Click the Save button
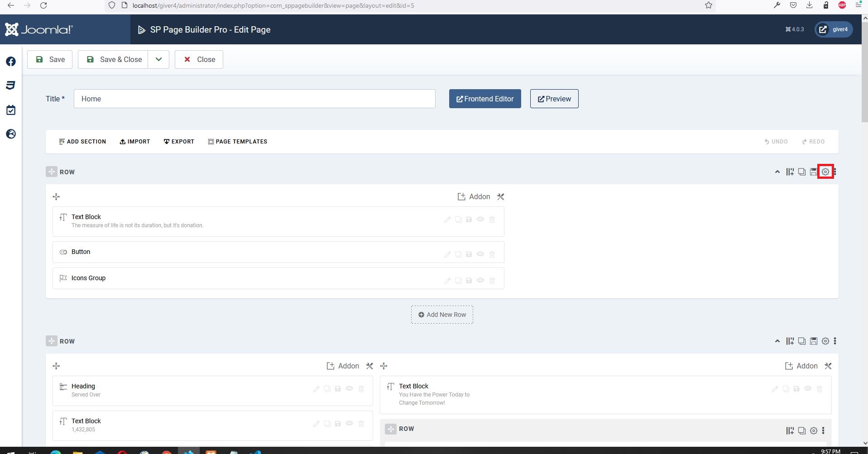The width and height of the screenshot is (868, 454). (x=50, y=60)
